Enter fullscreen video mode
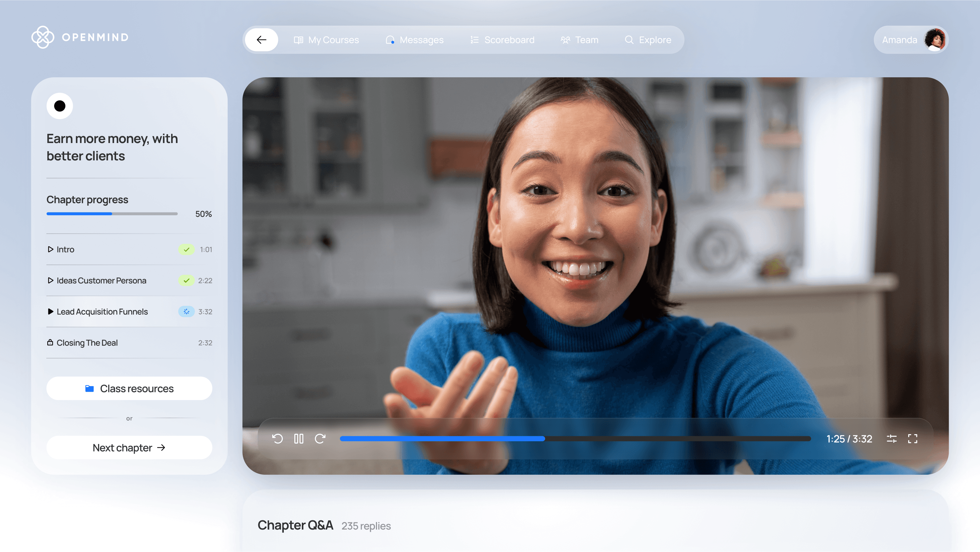Image resolution: width=980 pixels, height=552 pixels. [913, 439]
